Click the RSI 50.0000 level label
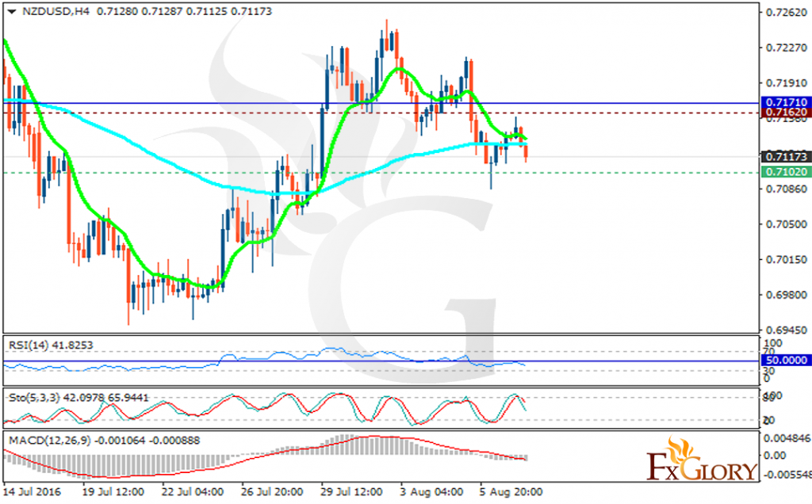 click(786, 360)
